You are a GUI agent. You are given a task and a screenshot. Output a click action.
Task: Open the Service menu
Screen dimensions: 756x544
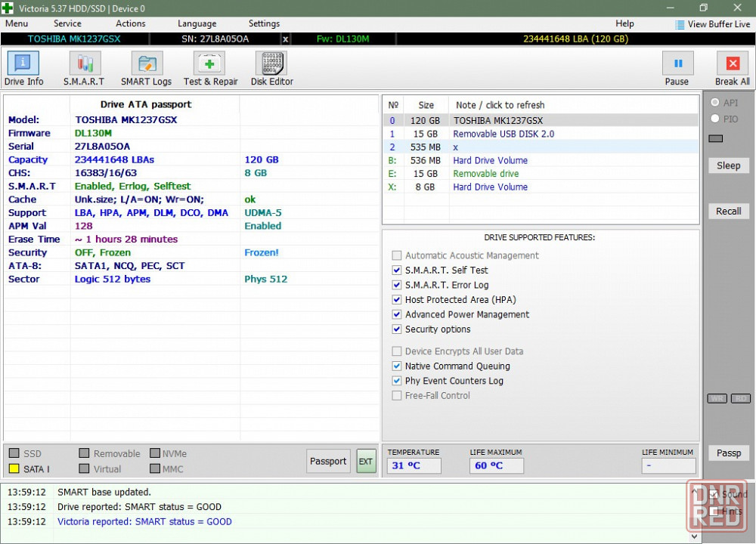point(67,23)
